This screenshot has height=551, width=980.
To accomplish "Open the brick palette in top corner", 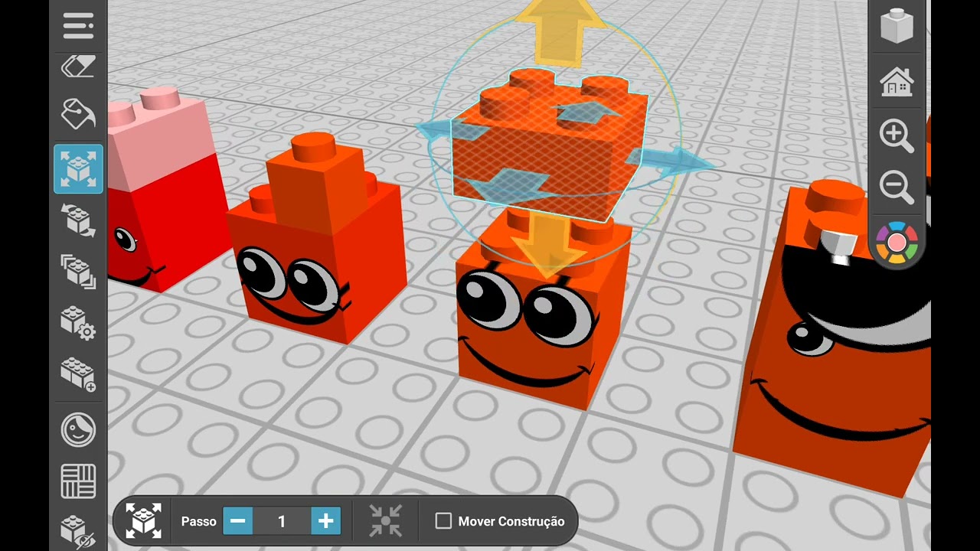I will click(x=897, y=25).
